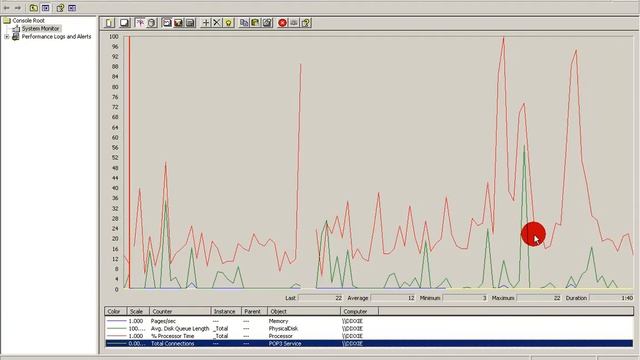Click the Minimum value field

pyautogui.click(x=465, y=298)
